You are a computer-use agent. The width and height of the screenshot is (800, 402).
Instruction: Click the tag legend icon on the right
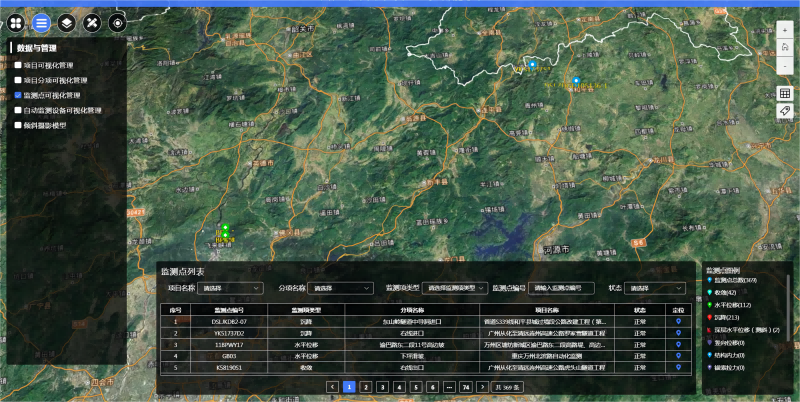tap(785, 111)
